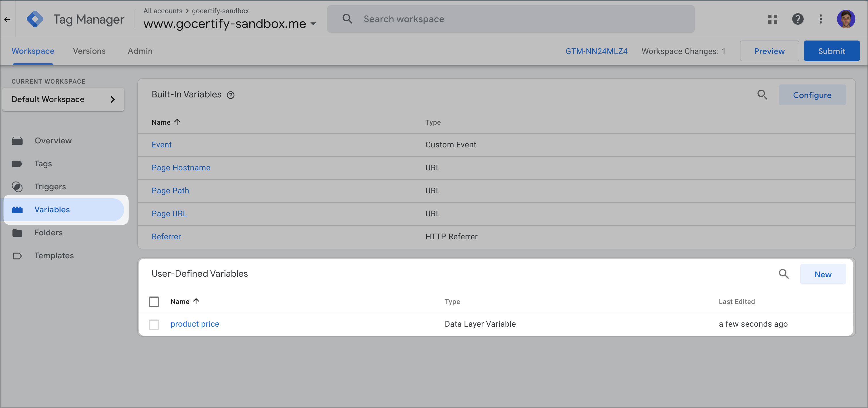Focus the Search workspace field
The height and width of the screenshot is (408, 868).
coord(510,19)
